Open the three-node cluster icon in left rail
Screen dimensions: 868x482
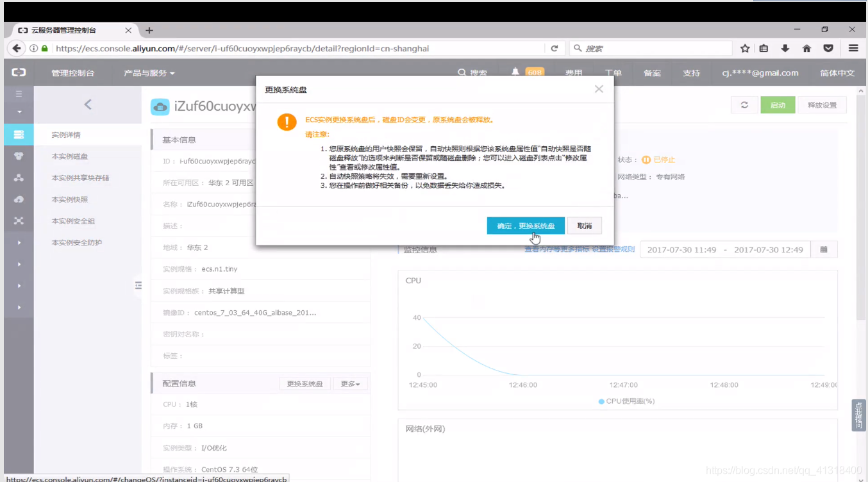pos(19,178)
